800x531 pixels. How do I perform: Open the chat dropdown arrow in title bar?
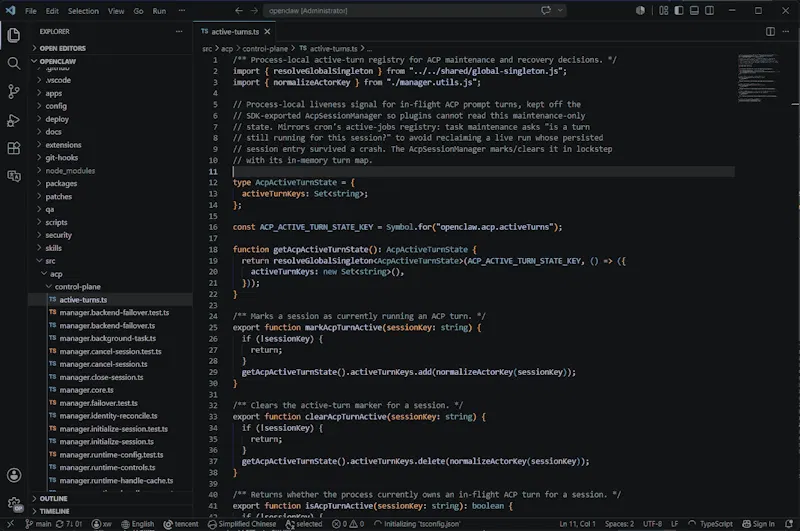(560, 10)
